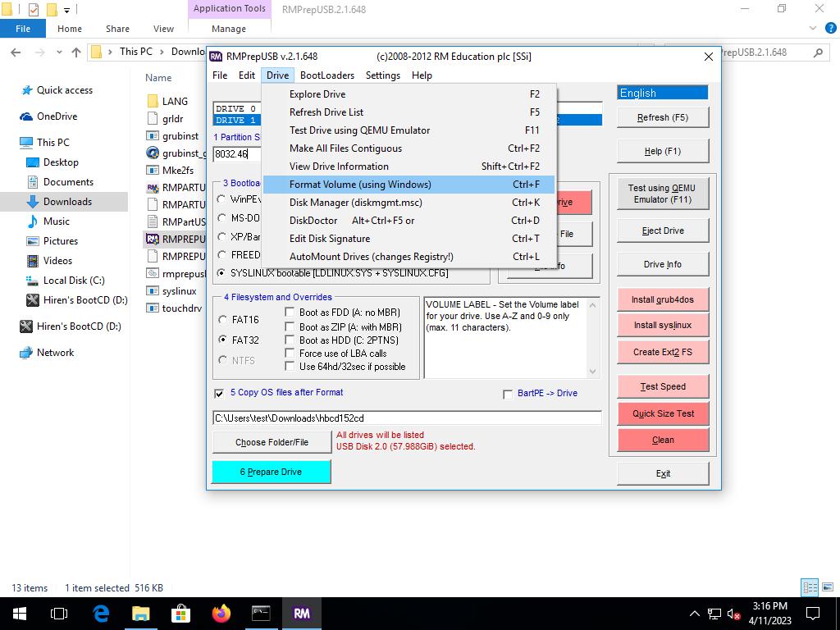Uncheck Copy OS files after Format
The width and height of the screenshot is (840, 630).
tap(219, 394)
